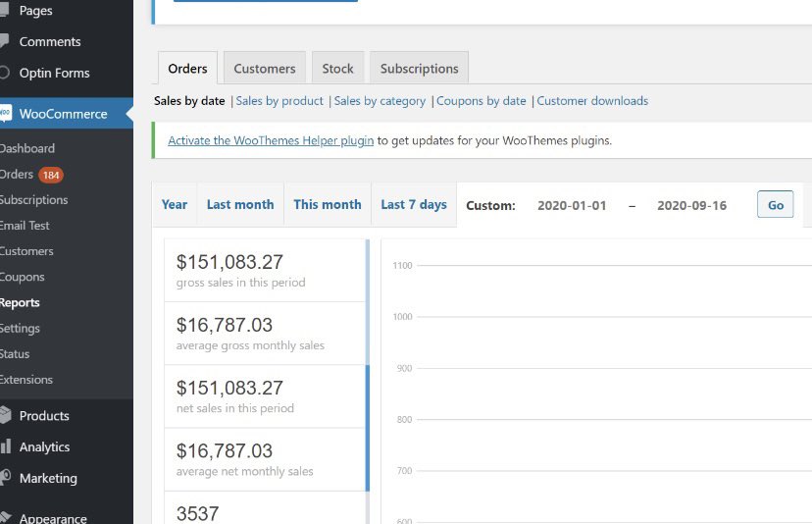Open Email Test submenu item
Image resolution: width=812 pixels, height=524 pixels.
(25, 226)
